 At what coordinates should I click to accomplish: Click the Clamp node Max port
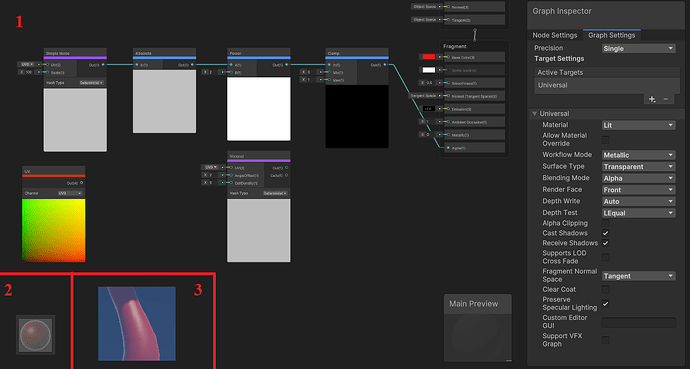329,80
